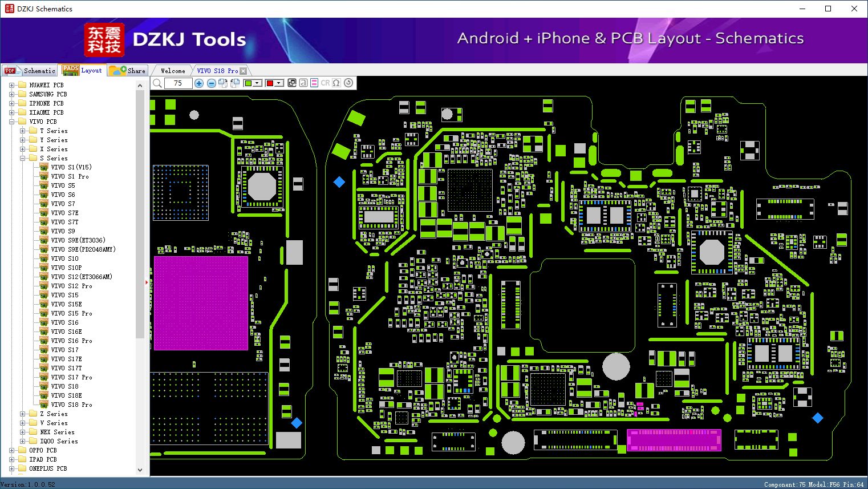
Task: Open the red color dropdown
Action: coord(279,83)
